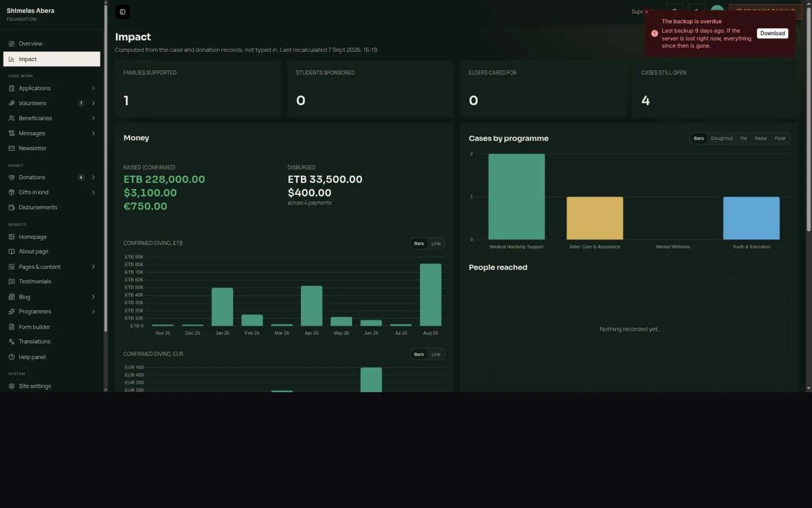This screenshot has height=508, width=812.
Task: Click the Disbursements icon
Action: (x=12, y=207)
